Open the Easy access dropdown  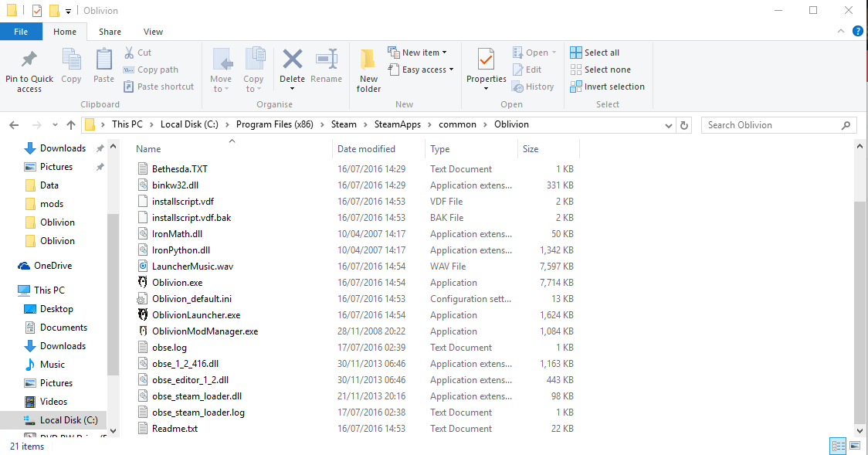(421, 70)
